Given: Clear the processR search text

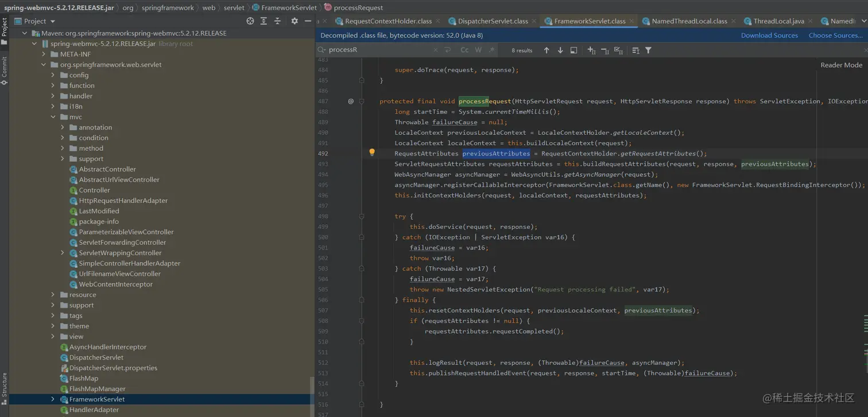Looking at the screenshot, I should pyautogui.click(x=435, y=50).
